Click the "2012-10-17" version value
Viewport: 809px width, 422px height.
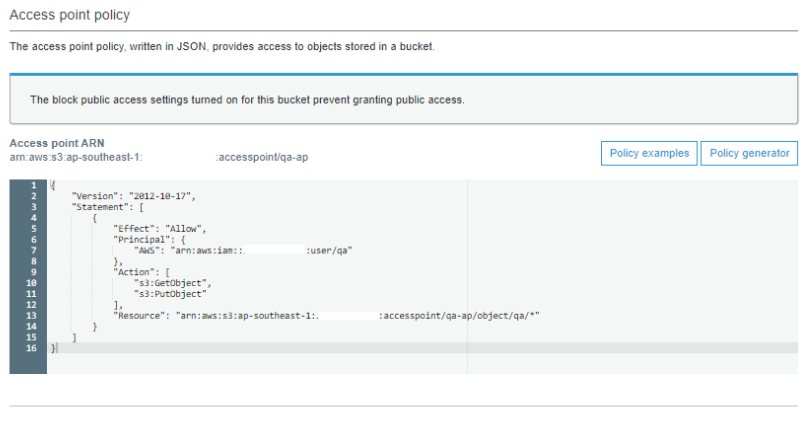coord(158,196)
